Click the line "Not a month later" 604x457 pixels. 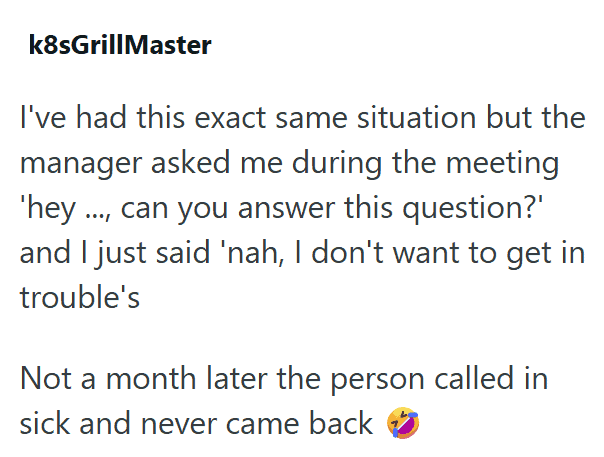click(x=285, y=379)
